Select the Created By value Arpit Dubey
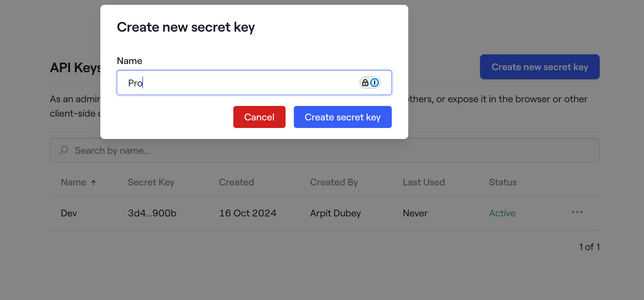 [335, 213]
